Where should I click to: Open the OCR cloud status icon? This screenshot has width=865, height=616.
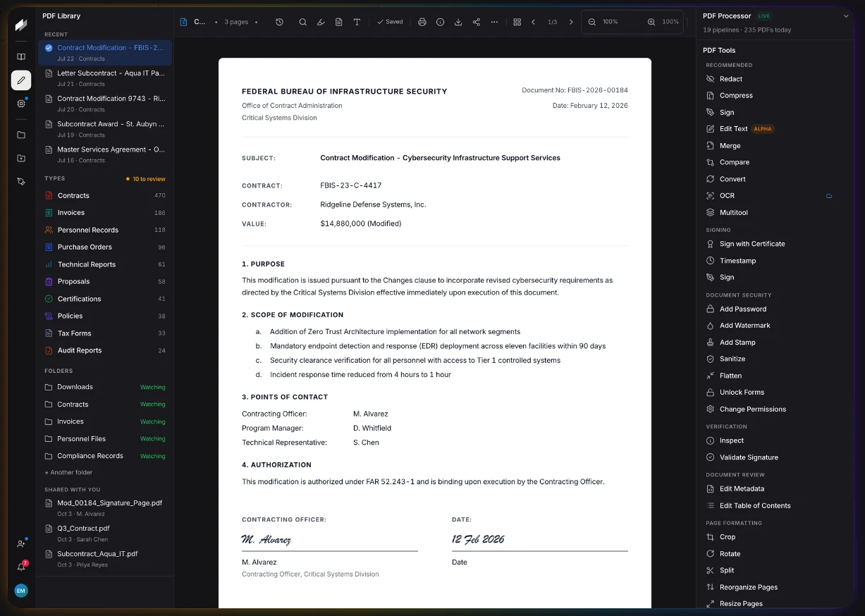[x=829, y=196]
